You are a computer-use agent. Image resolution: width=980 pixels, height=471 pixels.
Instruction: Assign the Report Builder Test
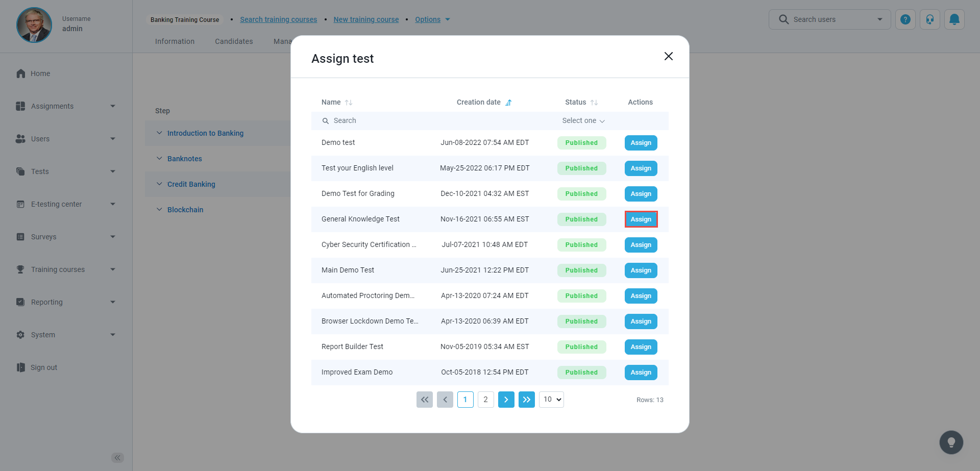pyautogui.click(x=641, y=347)
